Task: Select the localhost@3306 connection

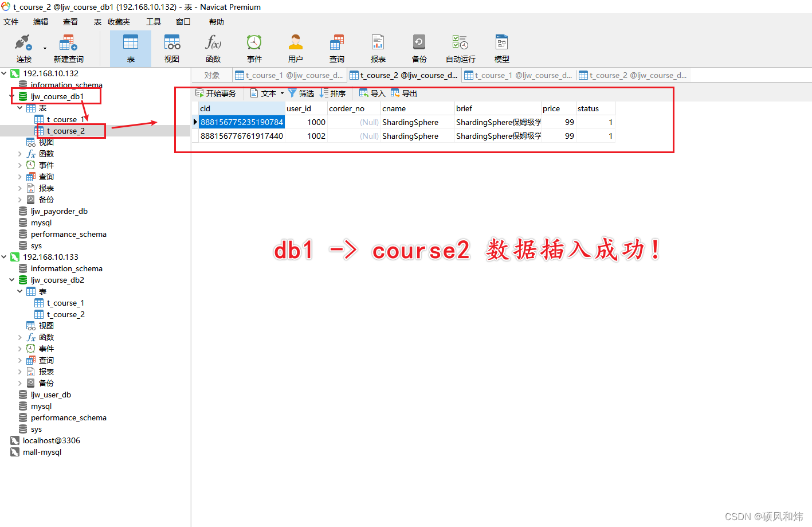Action: pos(52,440)
